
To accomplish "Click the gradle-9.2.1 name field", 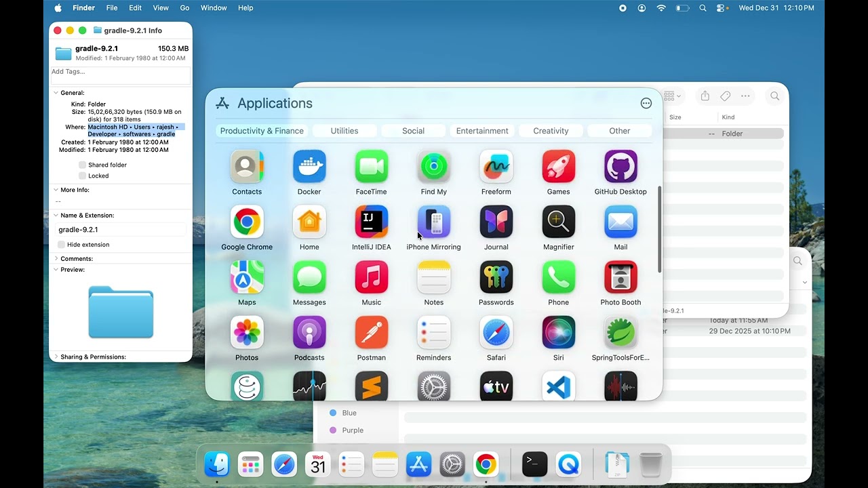I will tap(121, 230).
